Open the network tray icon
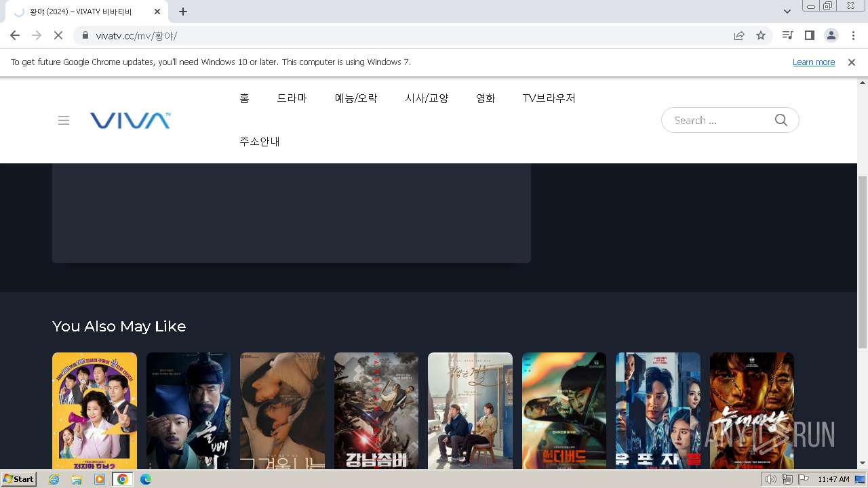This screenshot has width=868, height=488. (x=787, y=479)
